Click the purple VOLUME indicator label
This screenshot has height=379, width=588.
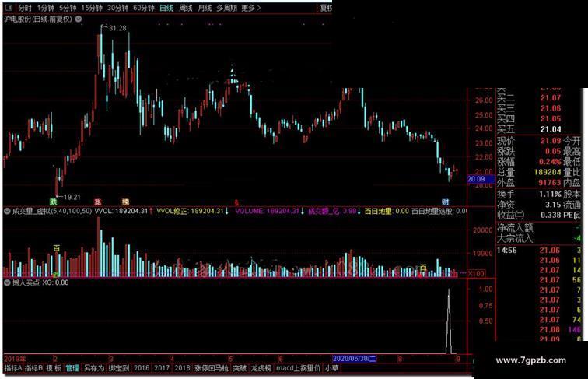pos(250,211)
